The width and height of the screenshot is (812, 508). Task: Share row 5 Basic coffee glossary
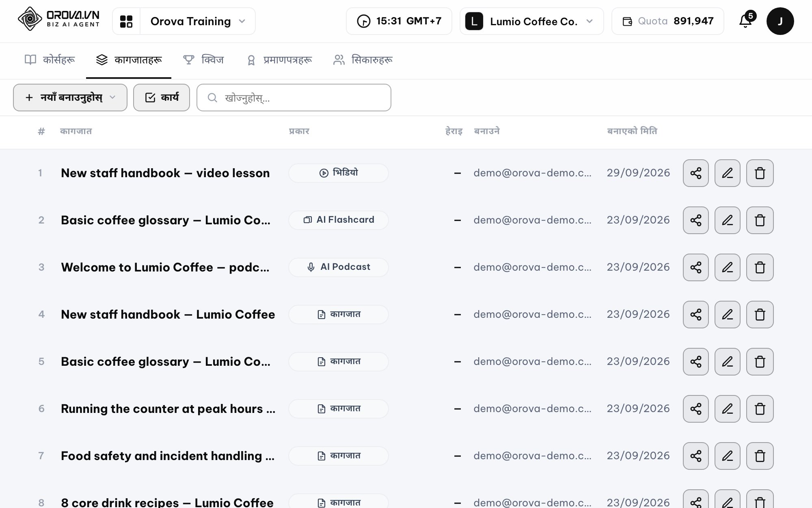(696, 362)
